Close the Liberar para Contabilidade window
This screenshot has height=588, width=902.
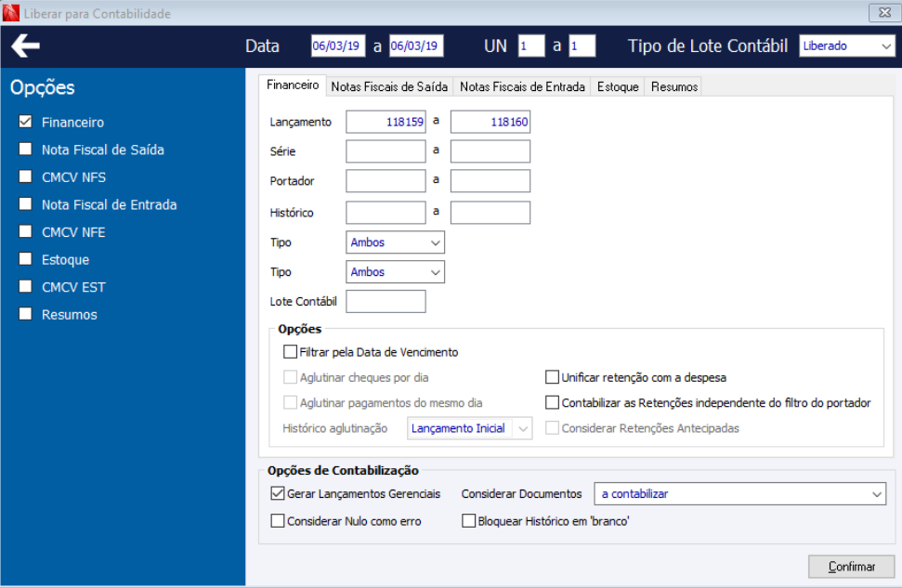coord(884,13)
